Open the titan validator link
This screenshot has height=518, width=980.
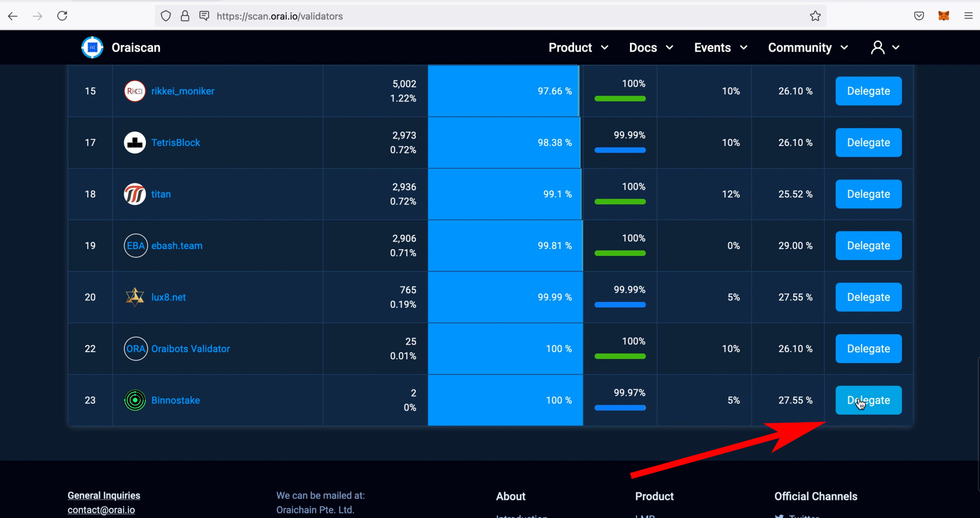pyautogui.click(x=161, y=194)
